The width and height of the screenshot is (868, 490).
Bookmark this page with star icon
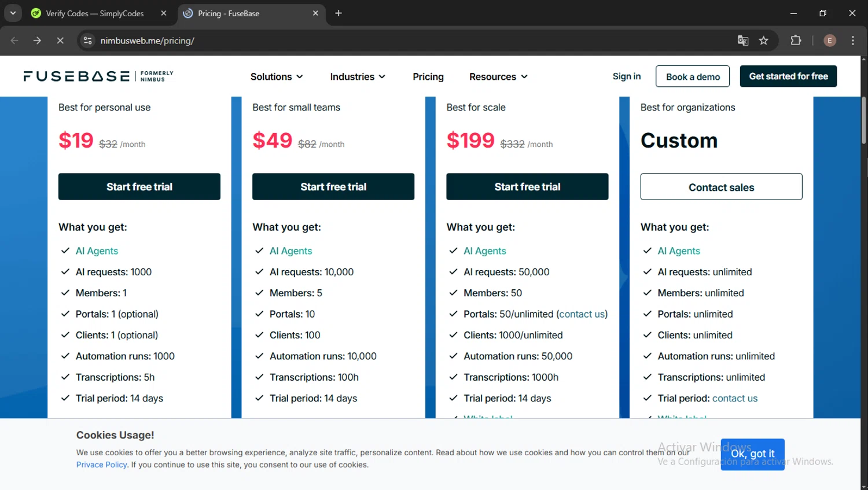click(x=764, y=40)
